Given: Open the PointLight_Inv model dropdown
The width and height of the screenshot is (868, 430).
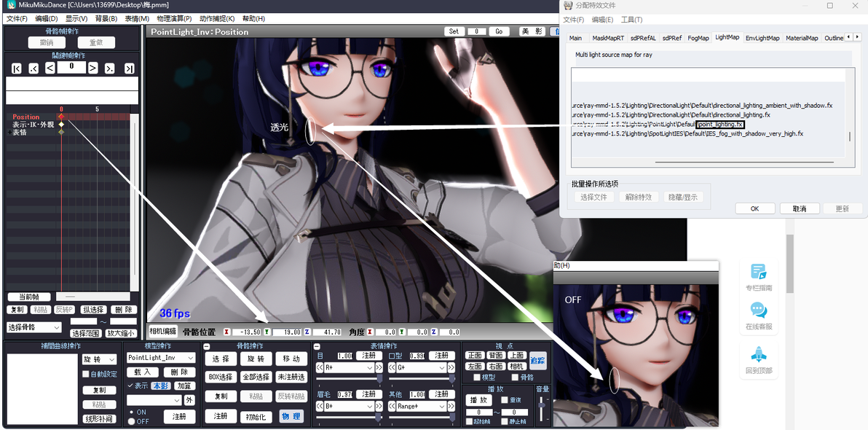Looking at the screenshot, I should [x=161, y=358].
